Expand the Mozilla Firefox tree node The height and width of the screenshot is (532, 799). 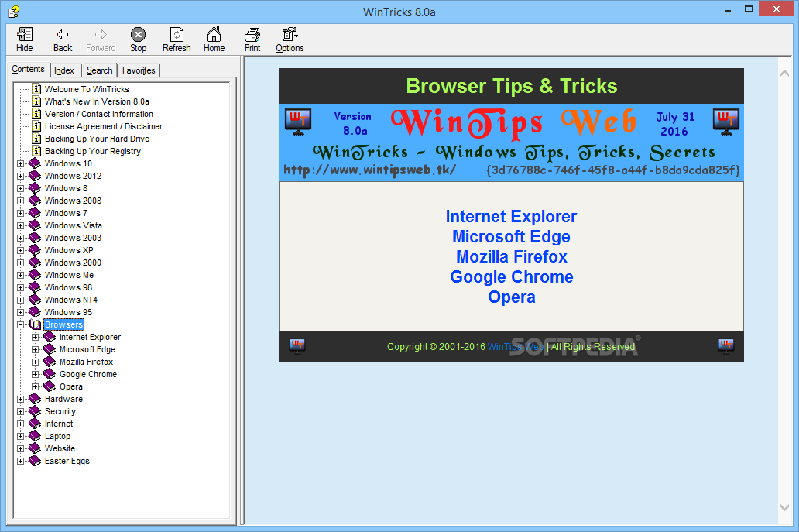(35, 362)
